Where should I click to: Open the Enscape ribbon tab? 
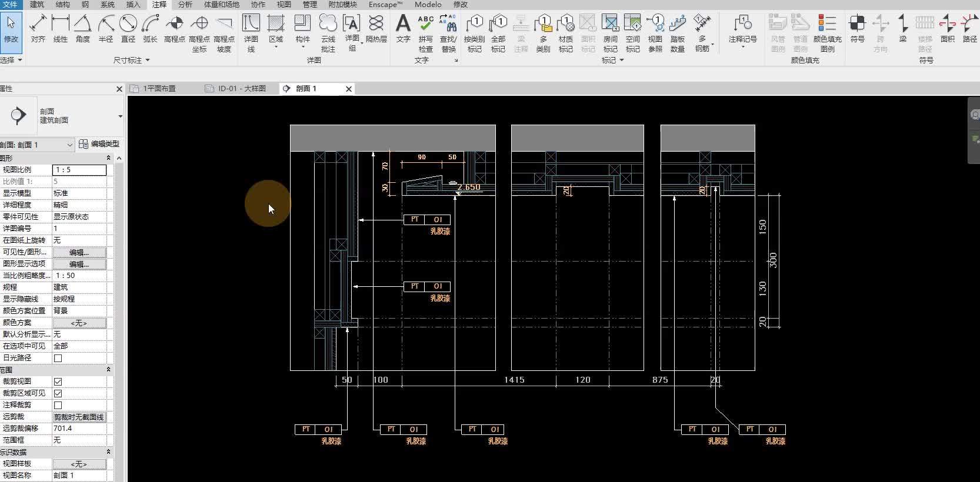tap(385, 4)
